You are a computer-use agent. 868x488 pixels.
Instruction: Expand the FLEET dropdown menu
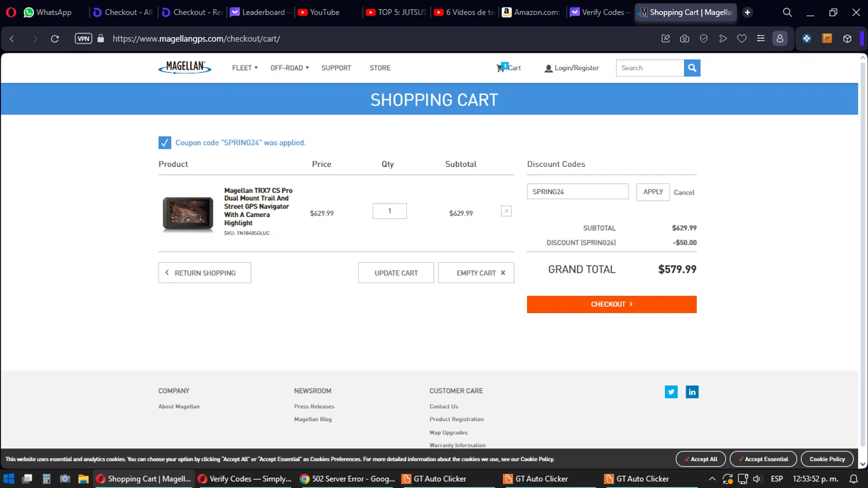245,68
